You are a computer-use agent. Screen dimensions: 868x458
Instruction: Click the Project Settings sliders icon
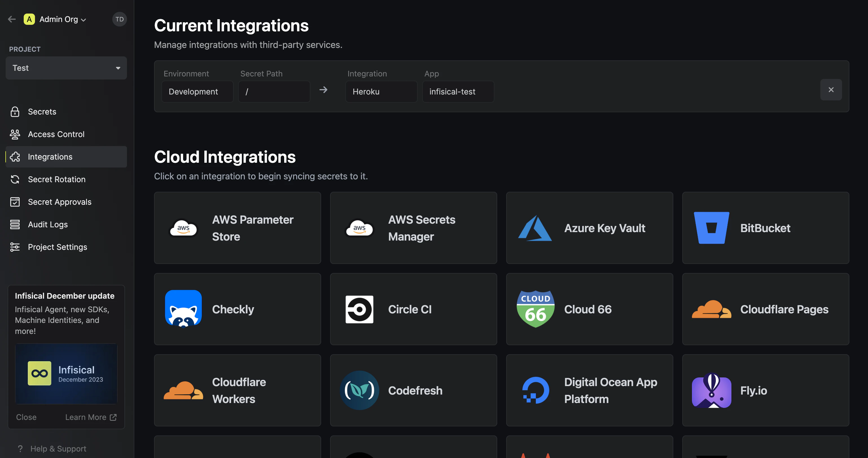pyautogui.click(x=15, y=247)
